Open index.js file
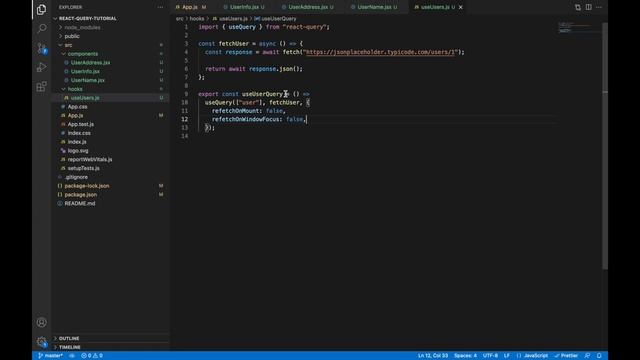Viewport: 640px width, 360px height. [x=77, y=142]
